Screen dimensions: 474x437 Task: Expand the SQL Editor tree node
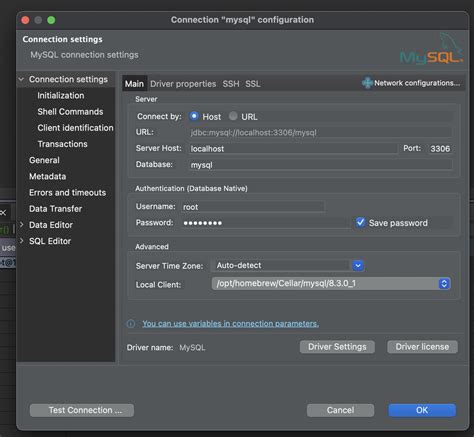click(22, 241)
